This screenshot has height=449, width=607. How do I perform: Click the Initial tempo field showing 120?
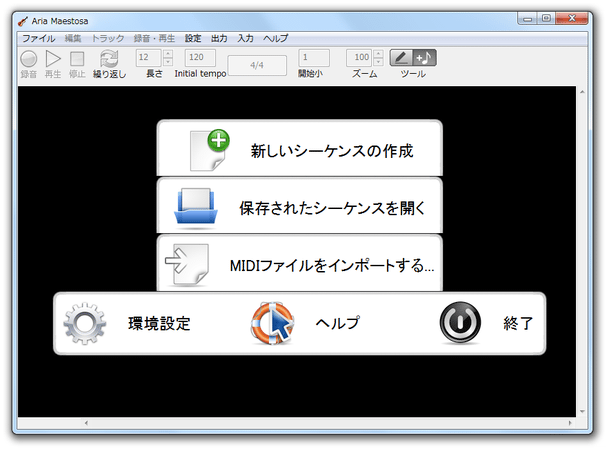(200, 57)
